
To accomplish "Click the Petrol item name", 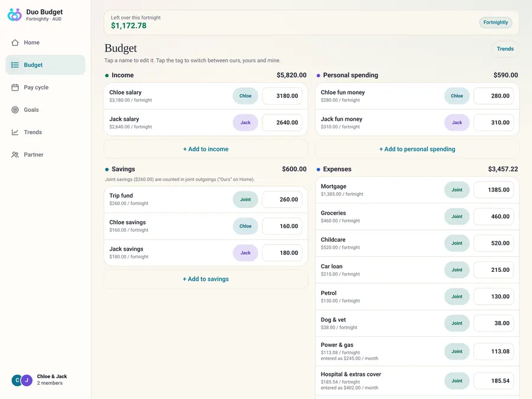I will [329, 293].
